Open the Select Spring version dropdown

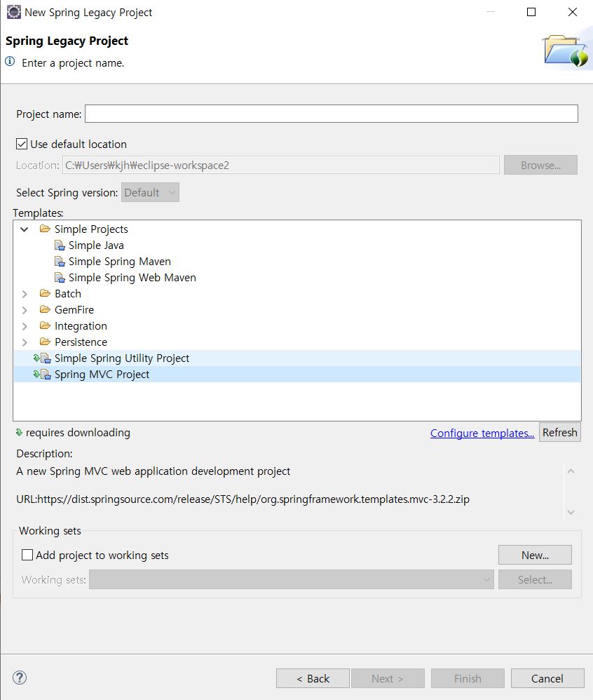[x=150, y=192]
